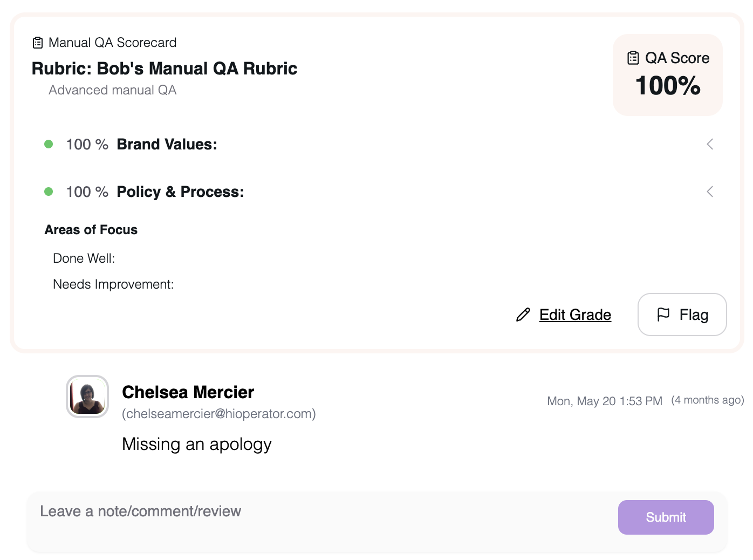Click the 100% QA Score badge
753x560 pixels.
point(668,86)
